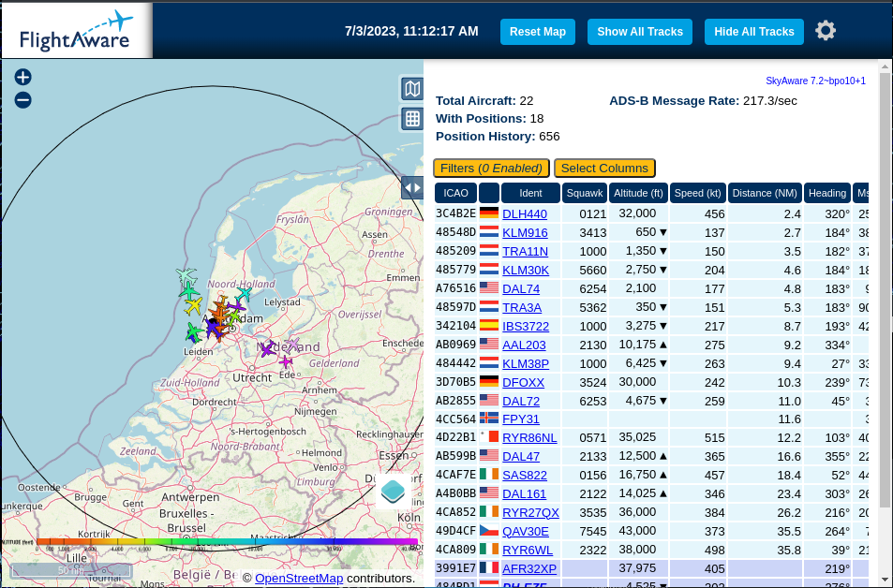Open the OpenStreetMap attribution link
The width and height of the screenshot is (893, 588).
coord(299,579)
